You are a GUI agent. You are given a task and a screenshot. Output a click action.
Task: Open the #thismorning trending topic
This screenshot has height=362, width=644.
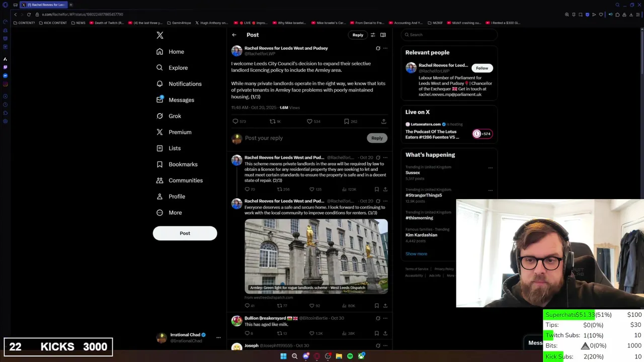coord(420,218)
